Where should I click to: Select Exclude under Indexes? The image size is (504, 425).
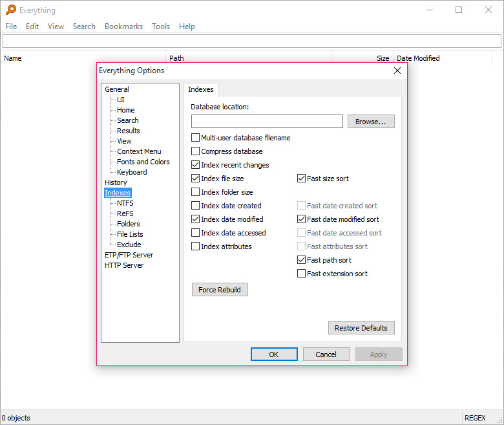(129, 245)
